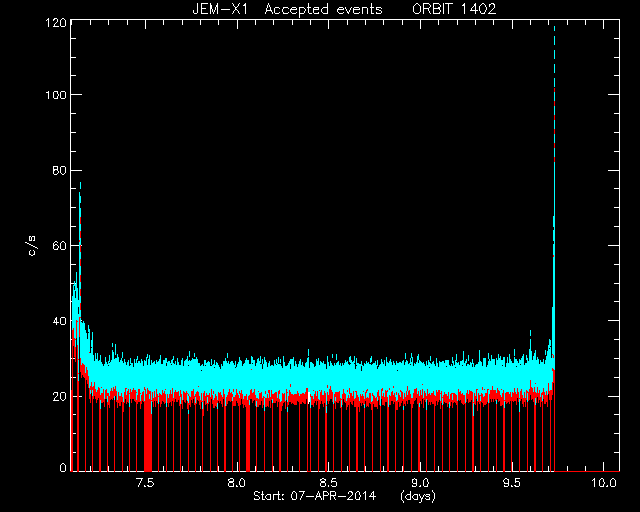The width and height of the screenshot is (640, 512).
Task: Click the 120 y-axis tick label
Action: click(56, 23)
